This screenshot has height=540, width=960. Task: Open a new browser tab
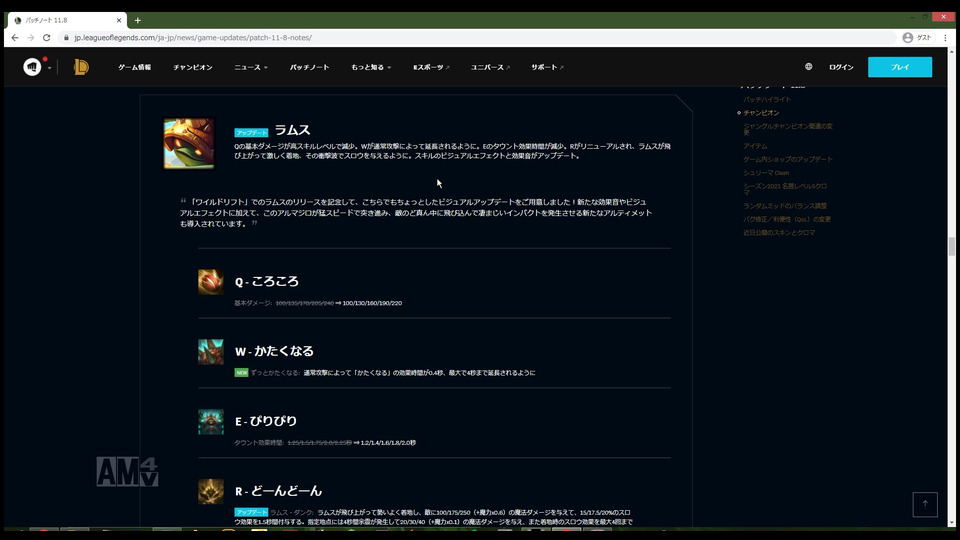click(x=138, y=20)
